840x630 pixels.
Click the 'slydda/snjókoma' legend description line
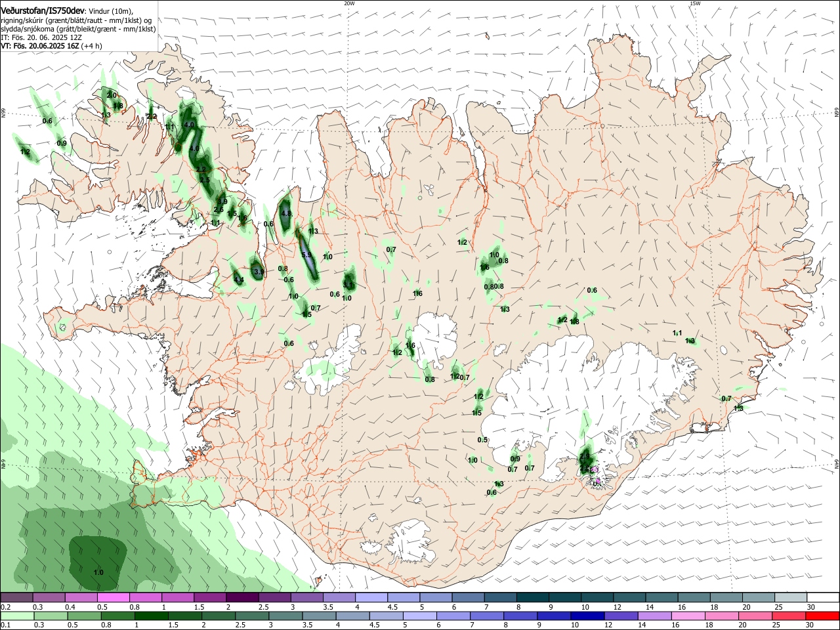(78, 29)
